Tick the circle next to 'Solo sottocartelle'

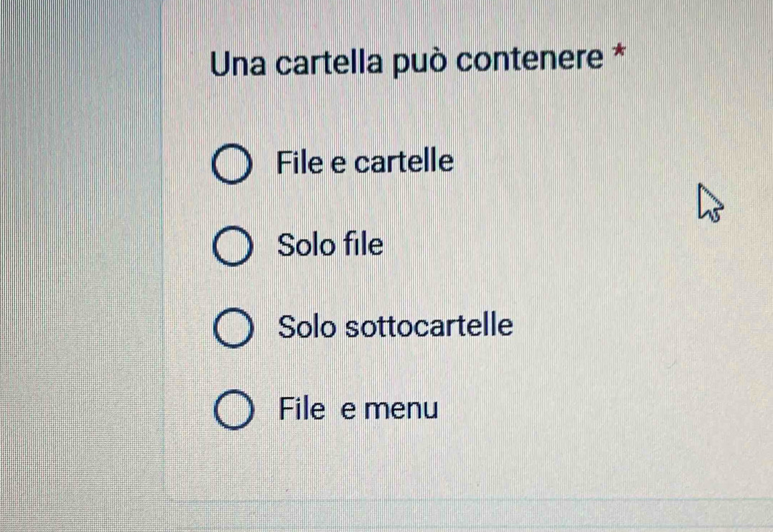(233, 328)
